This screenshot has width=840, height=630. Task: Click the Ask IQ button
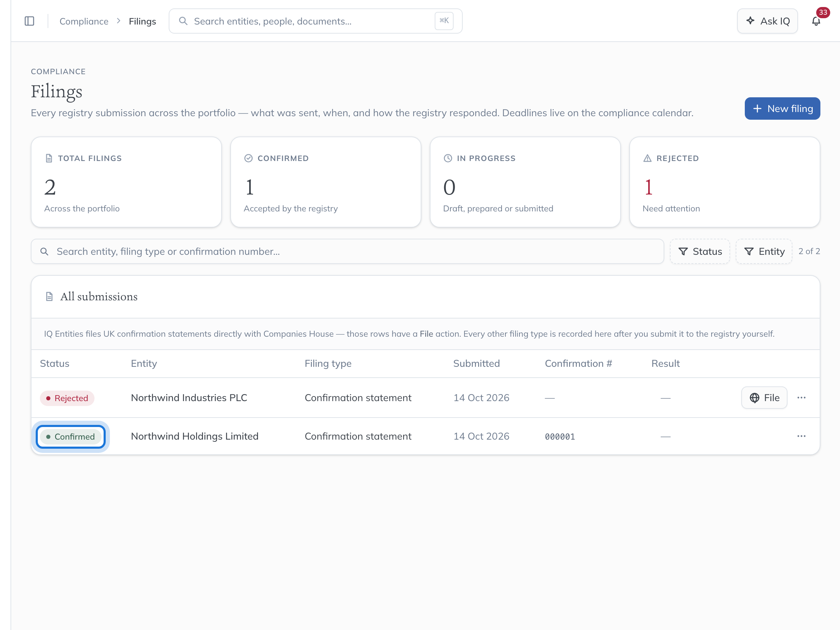[767, 21]
